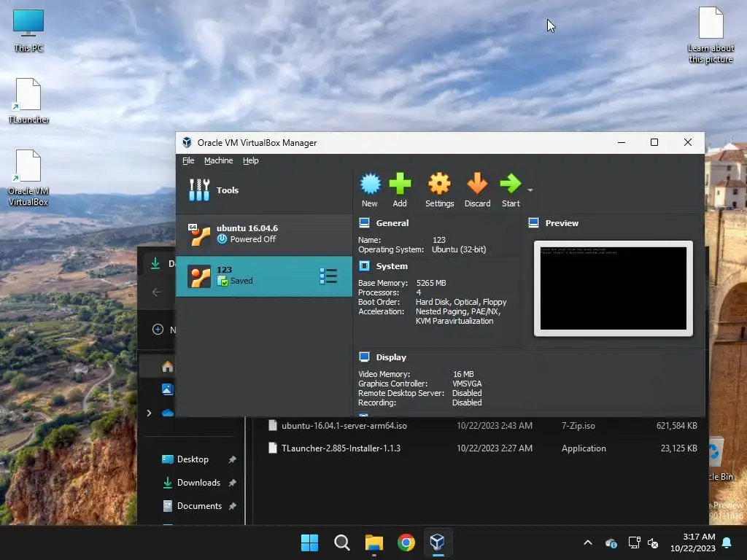The width and height of the screenshot is (747, 560).
Task: Open the File menu
Action: coord(188,160)
